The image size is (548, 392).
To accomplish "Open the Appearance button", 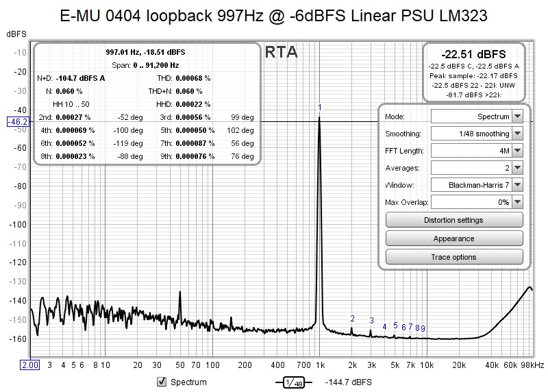I will (x=454, y=238).
